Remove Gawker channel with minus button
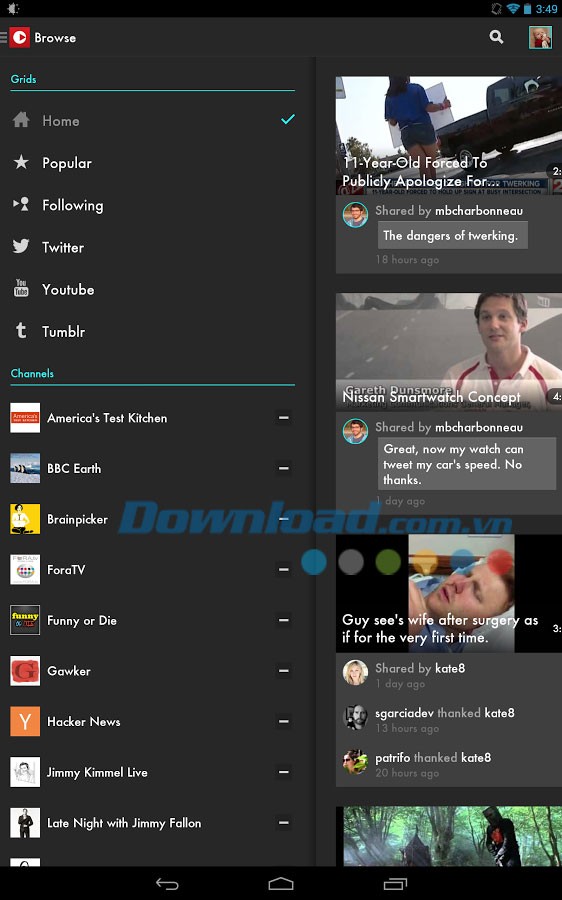Viewport: 562px width, 900px height. [x=284, y=671]
